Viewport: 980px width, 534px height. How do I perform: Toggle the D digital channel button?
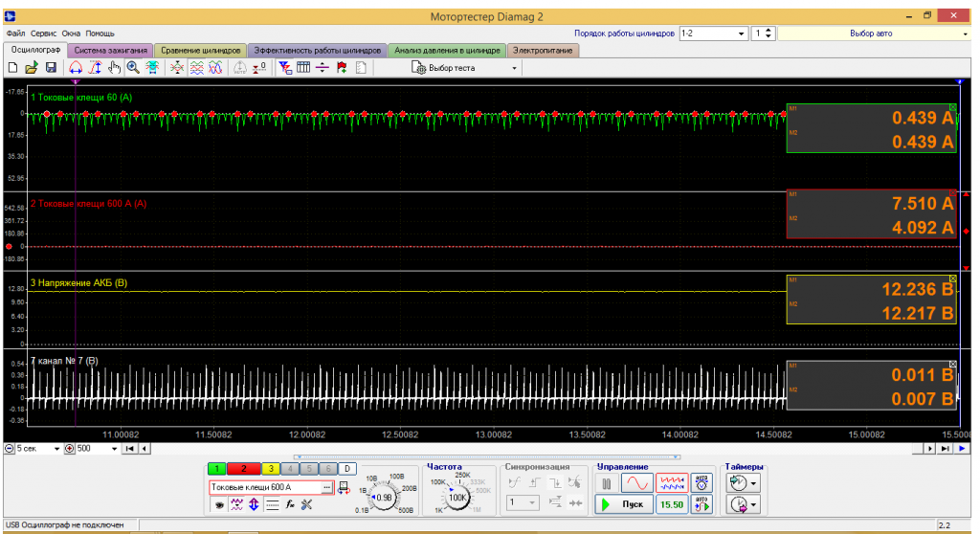pos(347,468)
